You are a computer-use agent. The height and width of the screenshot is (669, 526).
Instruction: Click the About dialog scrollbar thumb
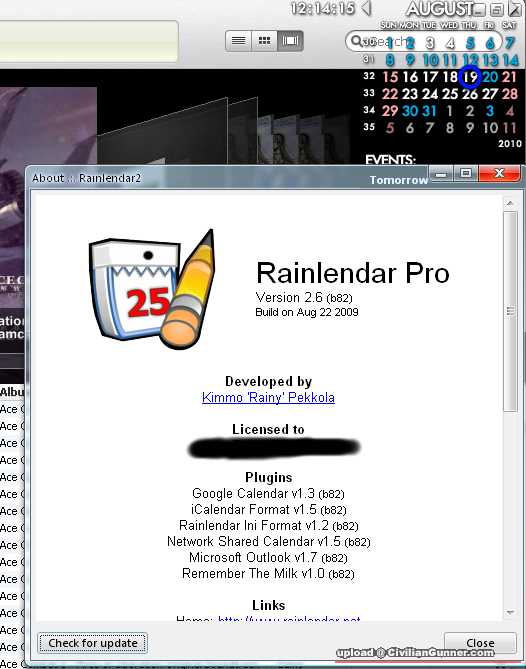click(x=510, y=311)
